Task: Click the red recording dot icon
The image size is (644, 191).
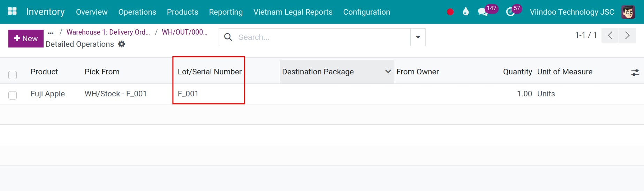Action: (x=450, y=12)
